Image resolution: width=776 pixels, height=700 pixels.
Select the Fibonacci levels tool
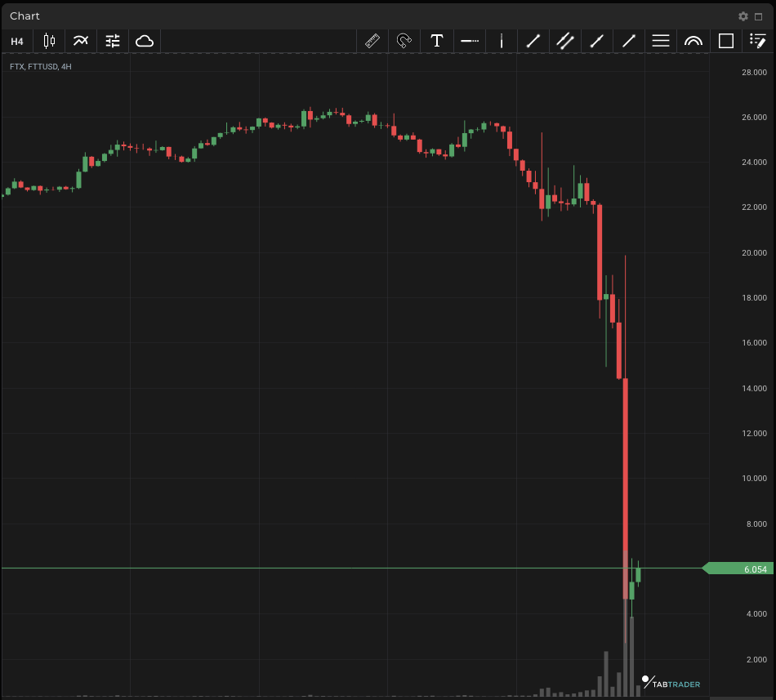(661, 41)
